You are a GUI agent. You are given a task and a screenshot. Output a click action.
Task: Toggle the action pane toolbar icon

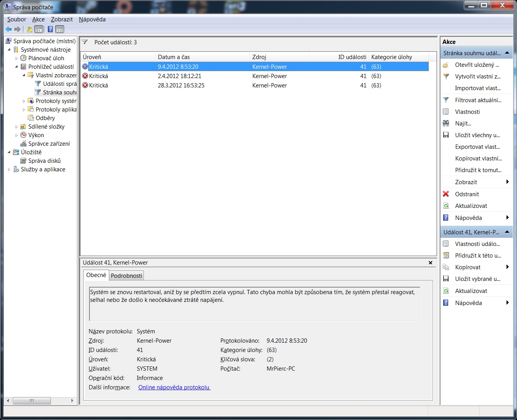click(60, 29)
